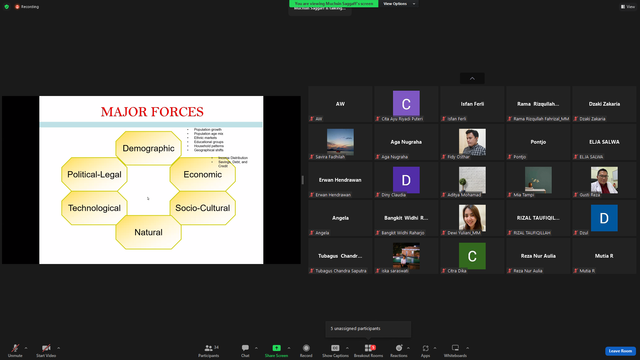The image size is (640, 360).
Task: Click the Demographic hexagon on slide
Action: tap(149, 148)
